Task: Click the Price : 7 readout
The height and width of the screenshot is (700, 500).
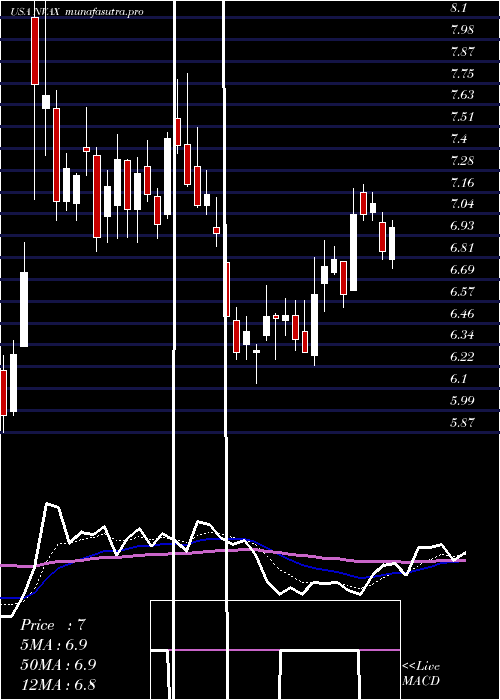Action: click(x=53, y=625)
